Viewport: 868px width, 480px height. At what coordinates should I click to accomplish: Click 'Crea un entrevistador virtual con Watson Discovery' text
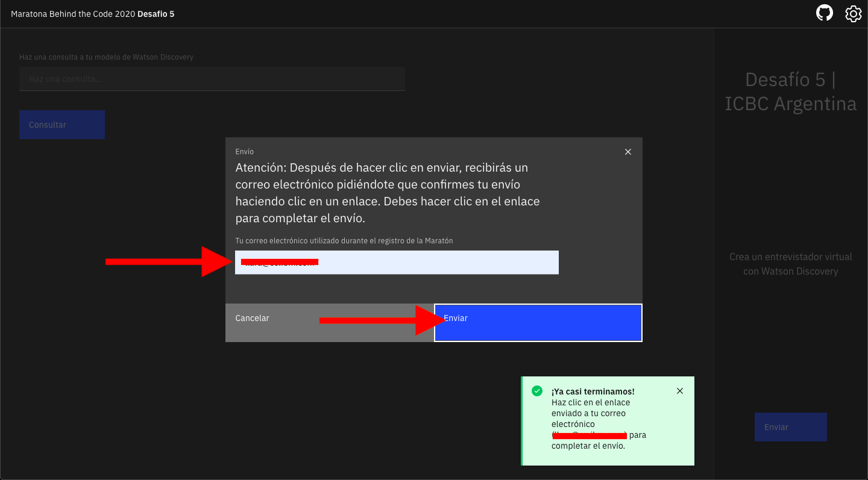point(791,264)
